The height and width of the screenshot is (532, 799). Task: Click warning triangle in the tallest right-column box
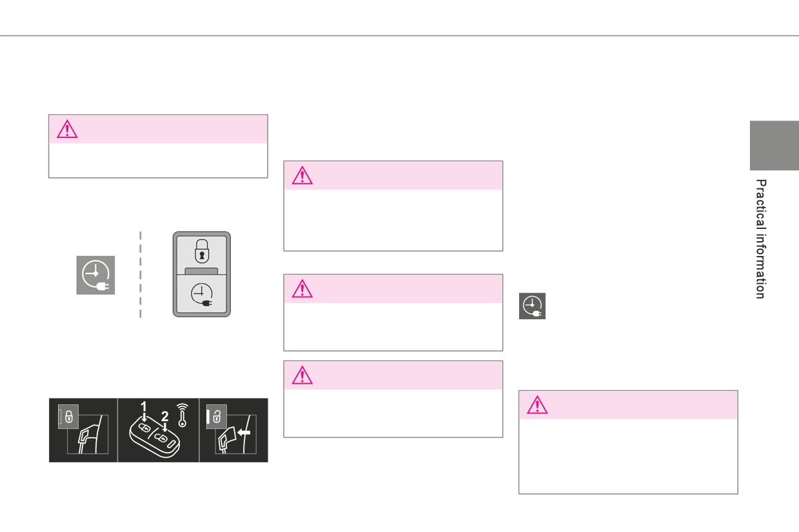[537, 405]
